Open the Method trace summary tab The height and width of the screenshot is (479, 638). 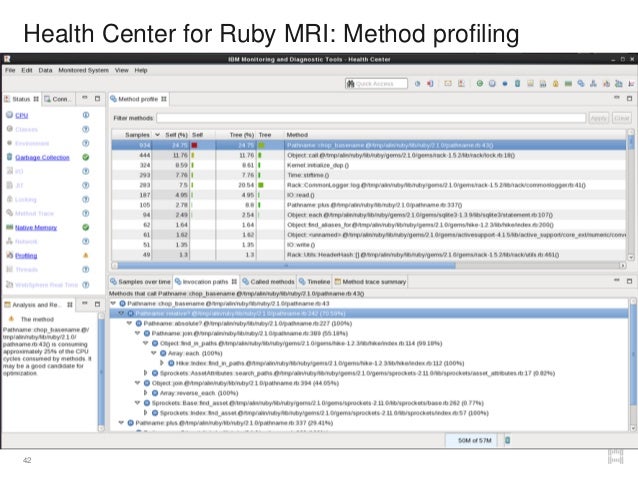pyautogui.click(x=370, y=282)
